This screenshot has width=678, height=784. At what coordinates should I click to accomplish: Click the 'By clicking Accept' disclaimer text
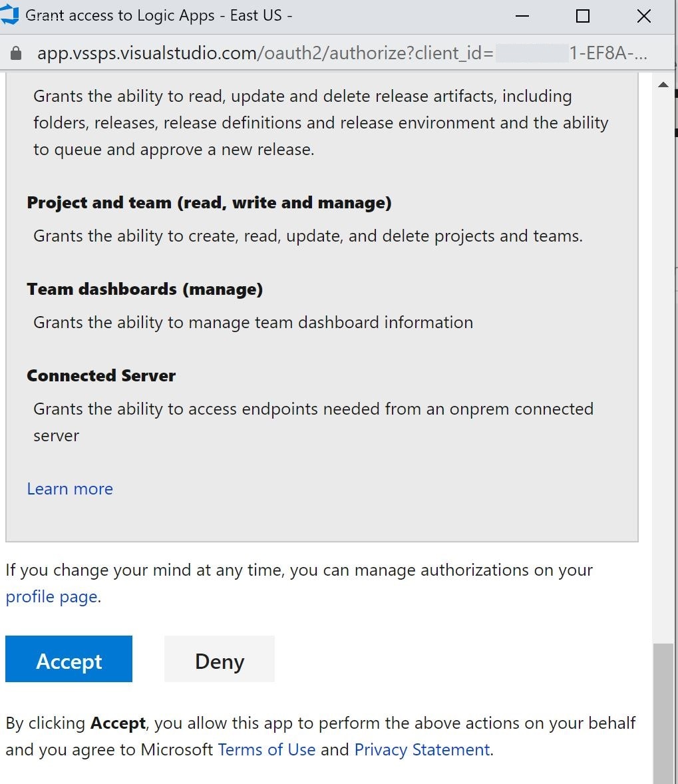click(321, 736)
